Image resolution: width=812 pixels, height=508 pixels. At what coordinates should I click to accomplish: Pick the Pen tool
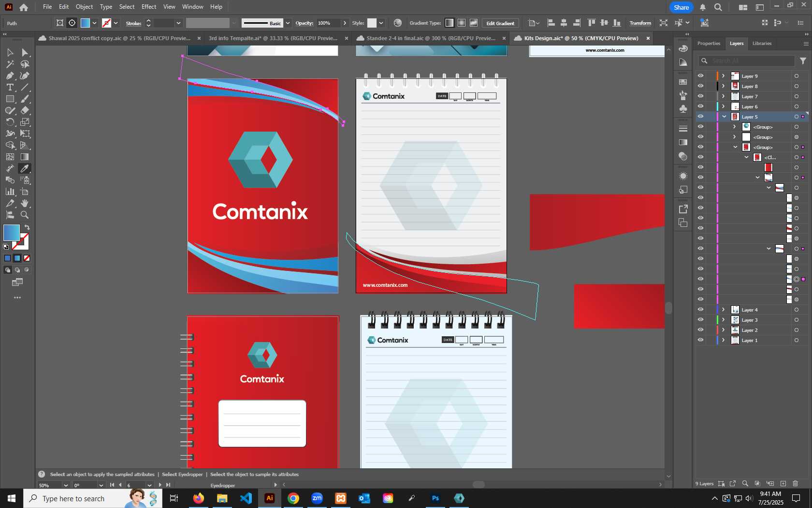[x=10, y=75]
